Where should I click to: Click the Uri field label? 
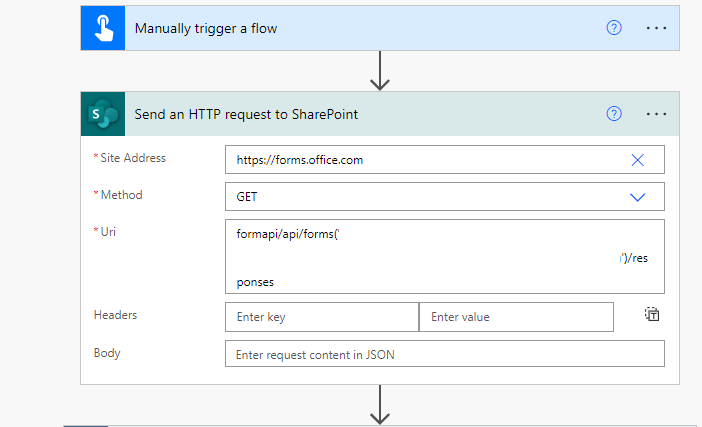point(109,232)
